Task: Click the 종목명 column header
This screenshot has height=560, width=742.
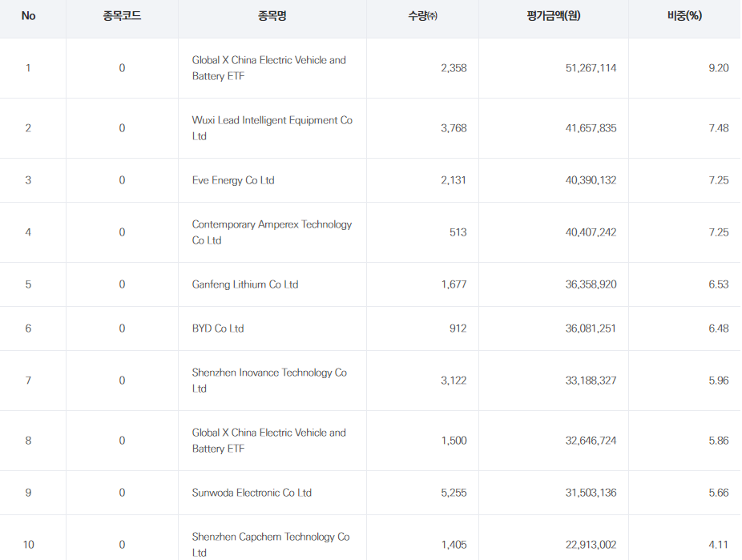Action: [x=272, y=15]
